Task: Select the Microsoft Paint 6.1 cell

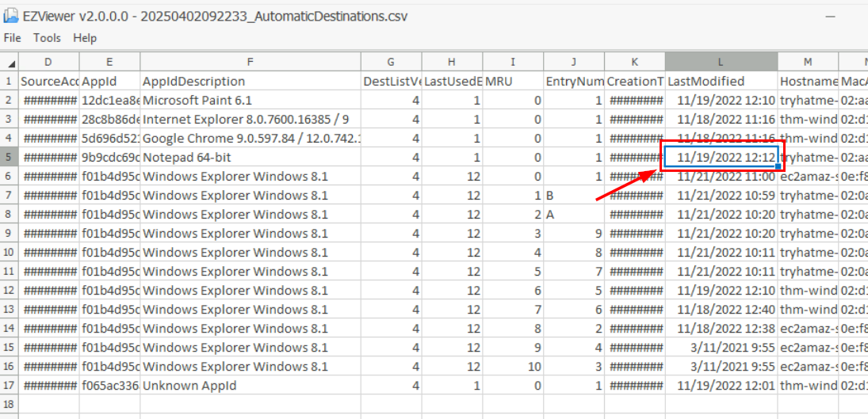Action: coord(250,101)
